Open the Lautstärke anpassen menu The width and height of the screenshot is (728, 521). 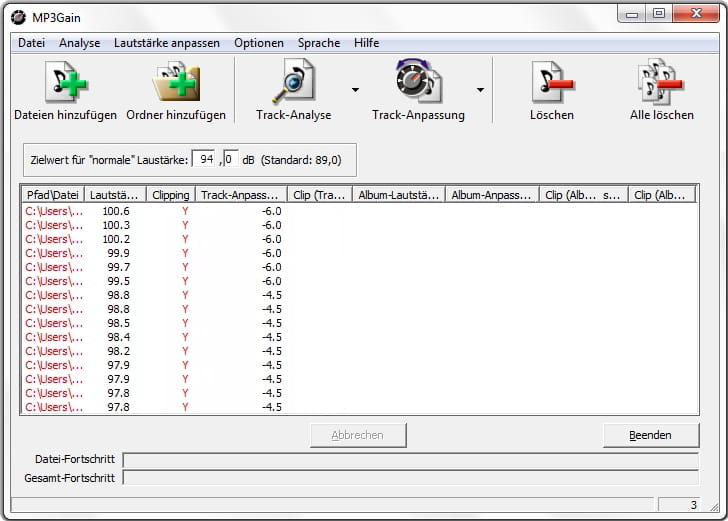point(167,43)
